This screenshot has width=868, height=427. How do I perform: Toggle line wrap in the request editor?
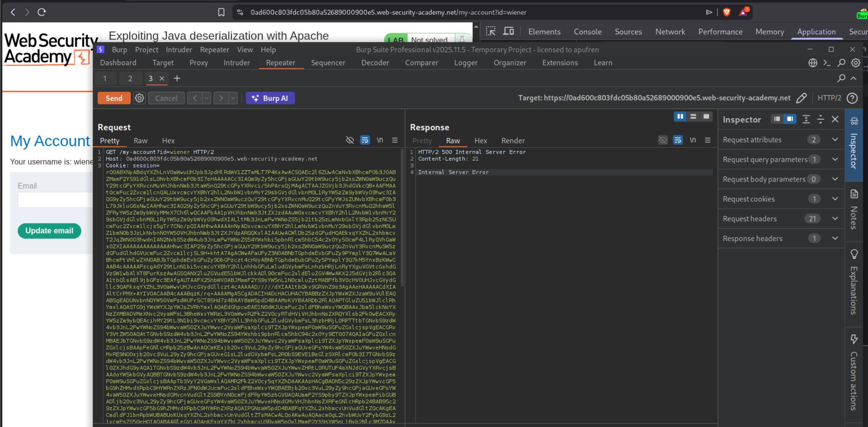tap(365, 140)
